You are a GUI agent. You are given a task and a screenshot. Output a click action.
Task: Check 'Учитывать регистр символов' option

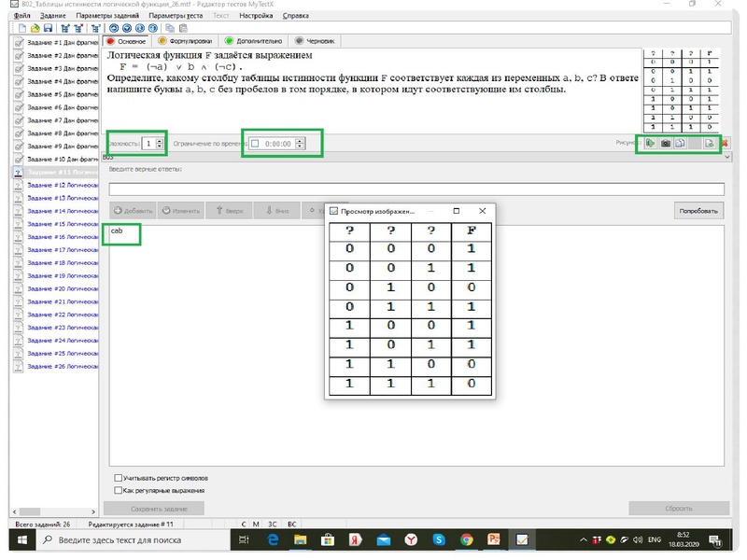tap(118, 477)
